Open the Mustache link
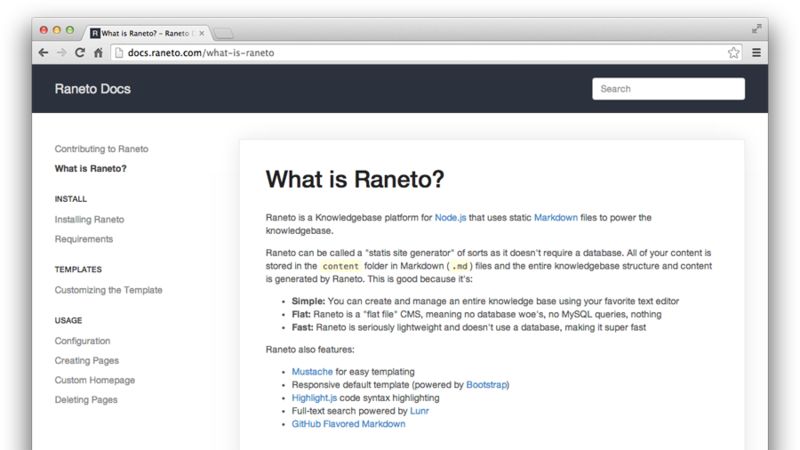 click(312, 371)
